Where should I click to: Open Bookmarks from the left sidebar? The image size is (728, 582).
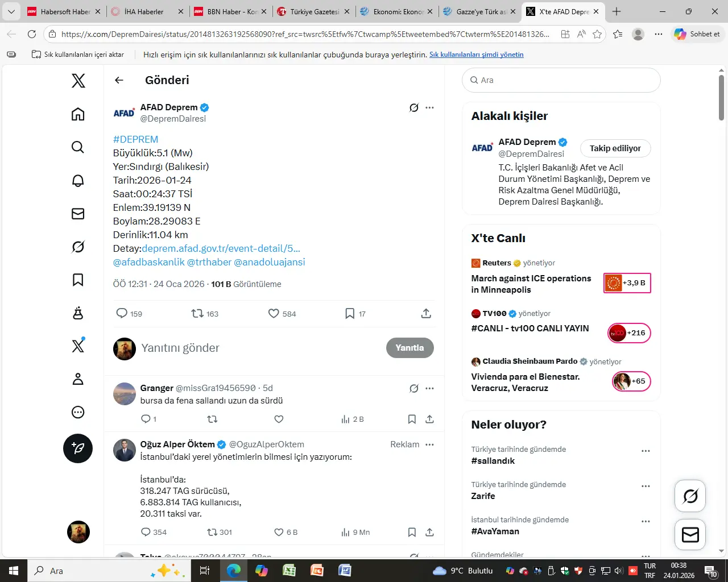coord(78,280)
